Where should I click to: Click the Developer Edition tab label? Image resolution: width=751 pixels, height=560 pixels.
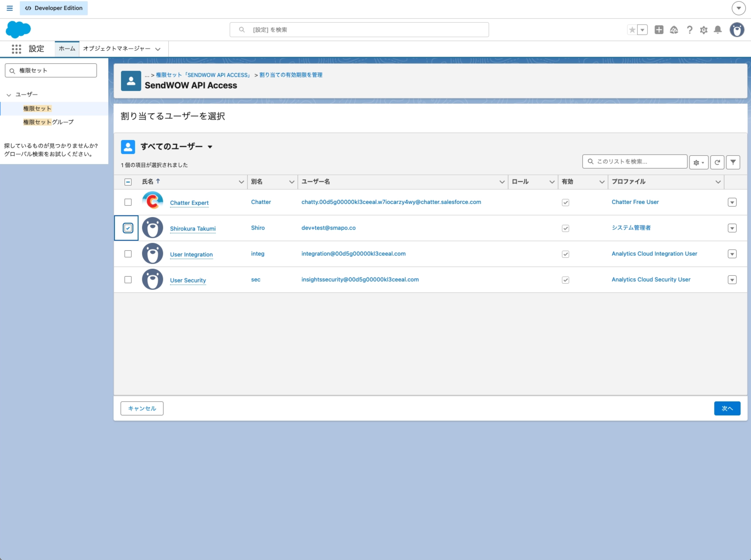tap(54, 8)
